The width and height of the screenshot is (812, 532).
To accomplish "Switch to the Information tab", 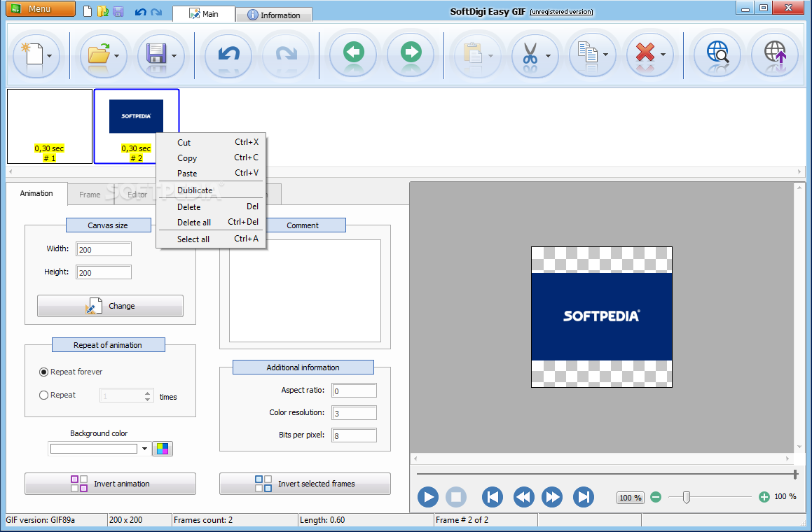I will (274, 15).
